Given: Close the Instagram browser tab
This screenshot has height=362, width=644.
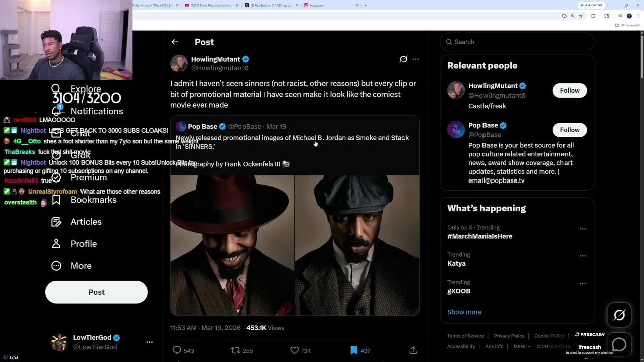Looking at the screenshot, I should pyautogui.click(x=357, y=5).
